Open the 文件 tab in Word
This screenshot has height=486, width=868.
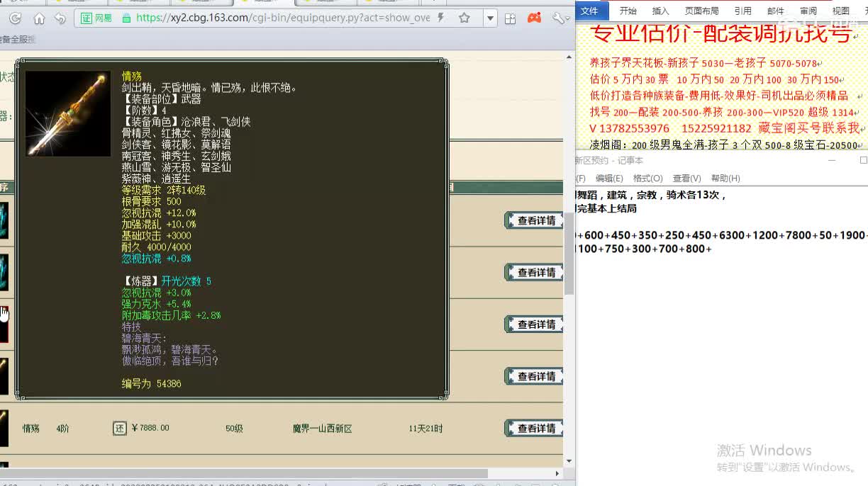pos(589,11)
